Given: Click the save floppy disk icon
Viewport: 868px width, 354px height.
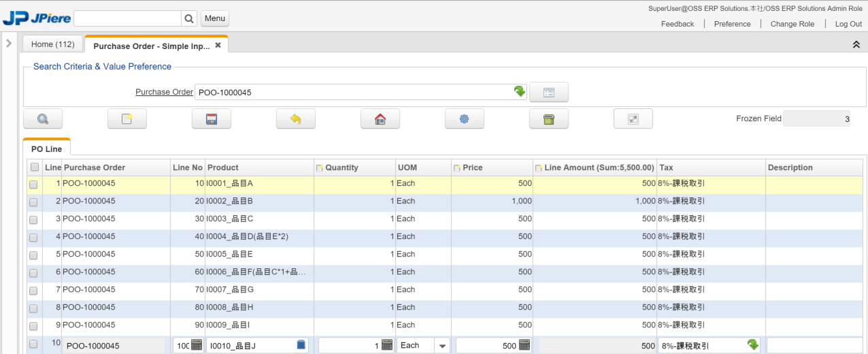Looking at the screenshot, I should pos(212,119).
